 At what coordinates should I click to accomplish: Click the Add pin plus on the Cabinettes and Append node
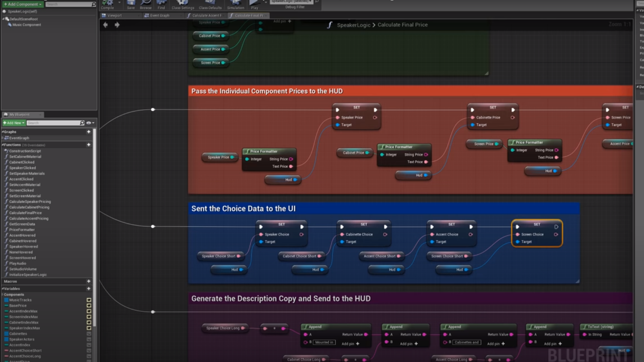[x=503, y=344]
